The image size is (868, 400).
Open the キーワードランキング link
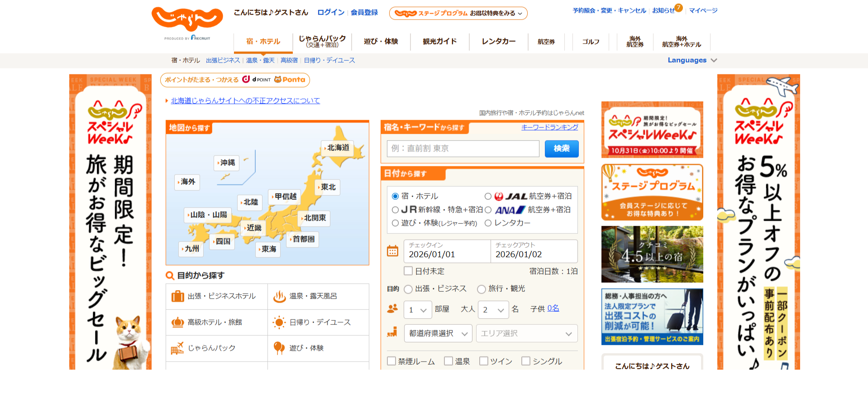coord(549,127)
